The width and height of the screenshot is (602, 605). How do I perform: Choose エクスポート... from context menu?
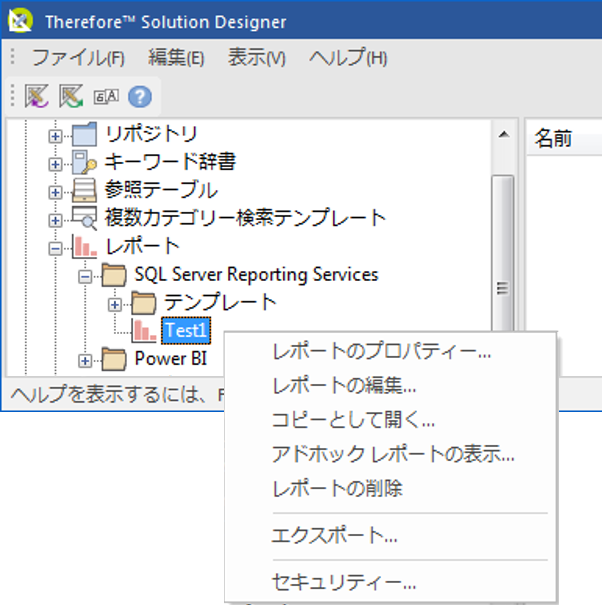pyautogui.click(x=391, y=536)
